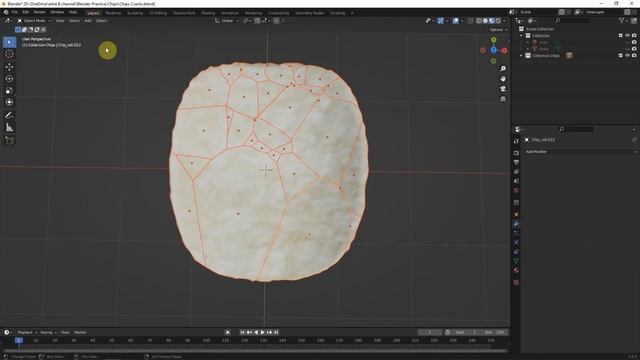Open the Render properties tab
The height and width of the screenshot is (360, 640).
tap(516, 153)
